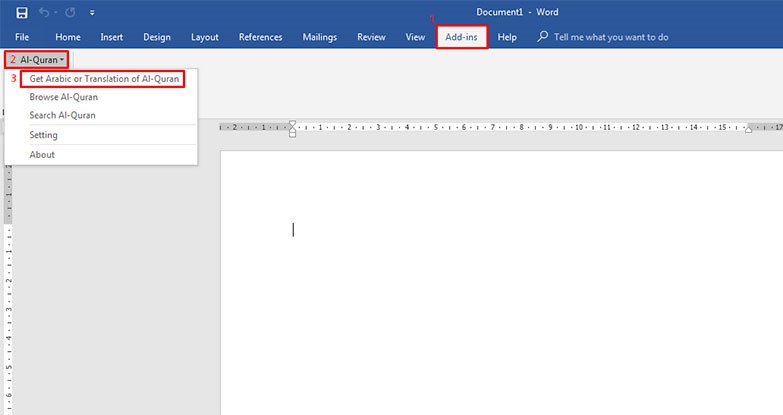Collapse the Al-Quran dropdown button
783x415 pixels.
[x=36, y=60]
